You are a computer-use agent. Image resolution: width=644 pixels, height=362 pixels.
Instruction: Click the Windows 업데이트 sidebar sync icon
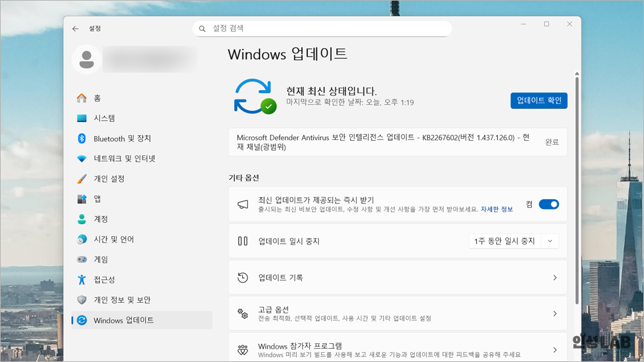click(x=82, y=320)
